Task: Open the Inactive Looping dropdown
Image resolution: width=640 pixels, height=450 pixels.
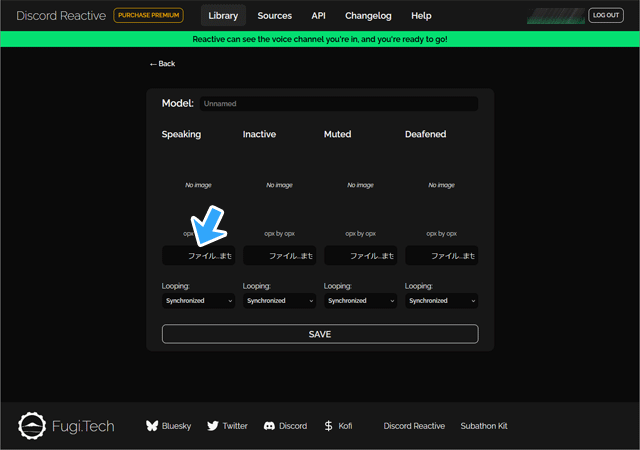Action: click(279, 300)
